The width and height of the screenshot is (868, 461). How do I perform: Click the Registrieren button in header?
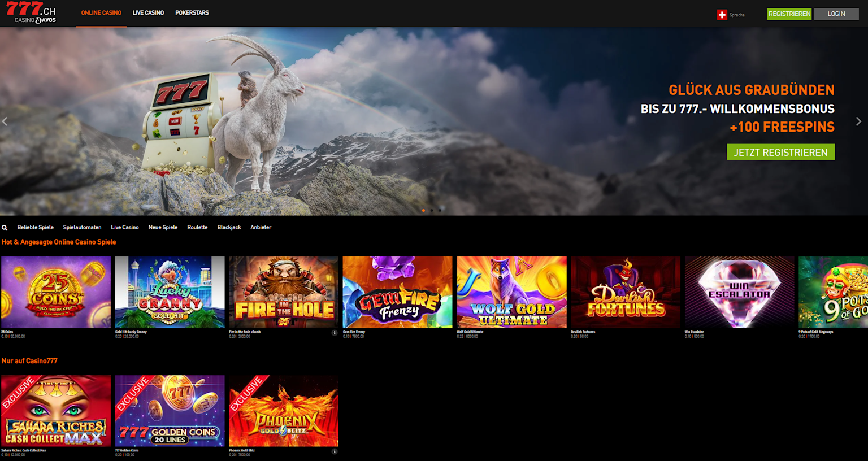click(789, 14)
